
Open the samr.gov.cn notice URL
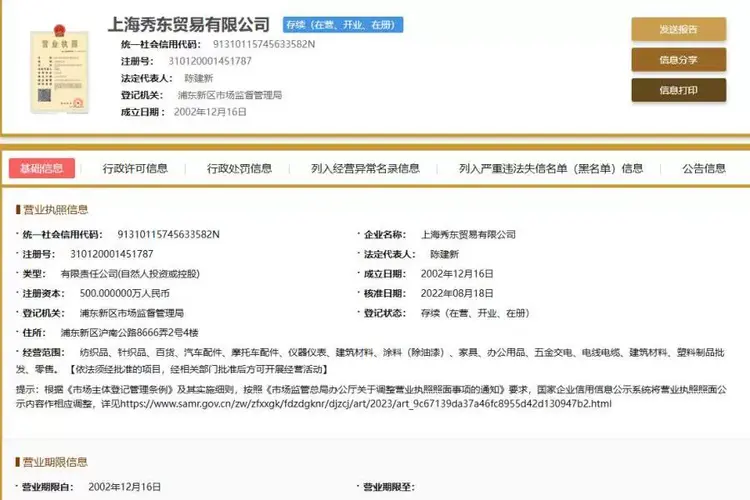click(x=366, y=404)
